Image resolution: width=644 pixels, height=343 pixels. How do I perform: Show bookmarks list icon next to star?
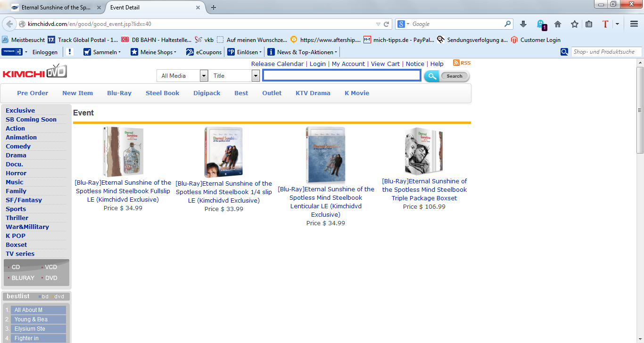click(x=589, y=24)
